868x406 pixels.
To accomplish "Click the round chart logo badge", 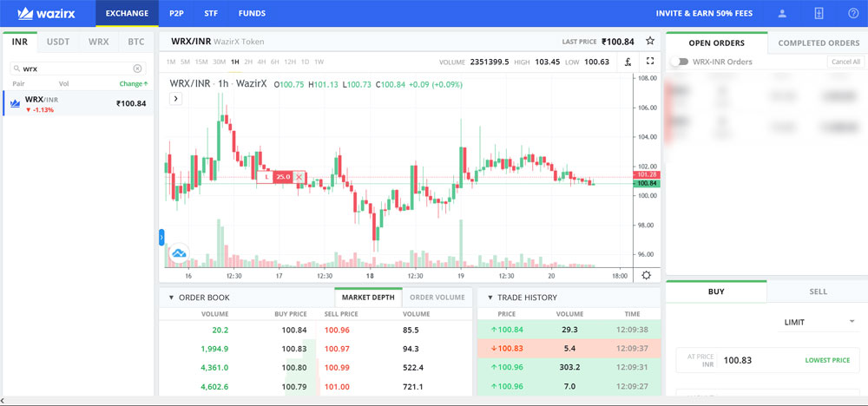I will (178, 253).
